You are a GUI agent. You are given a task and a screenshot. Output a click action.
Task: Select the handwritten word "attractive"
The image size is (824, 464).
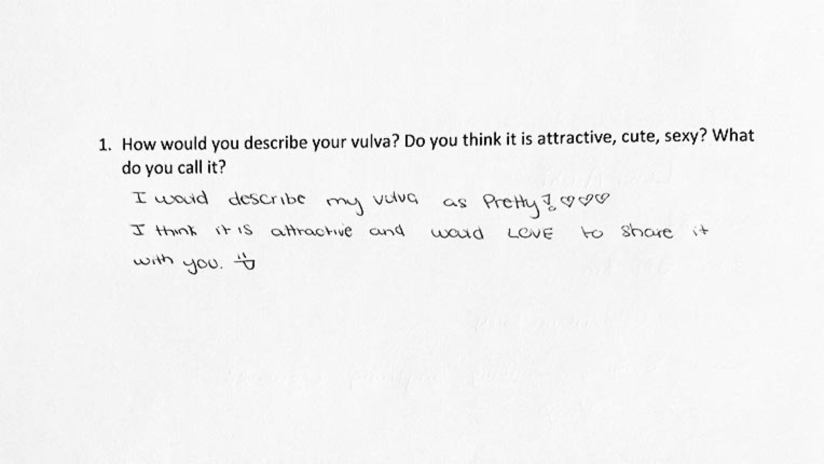click(312, 231)
